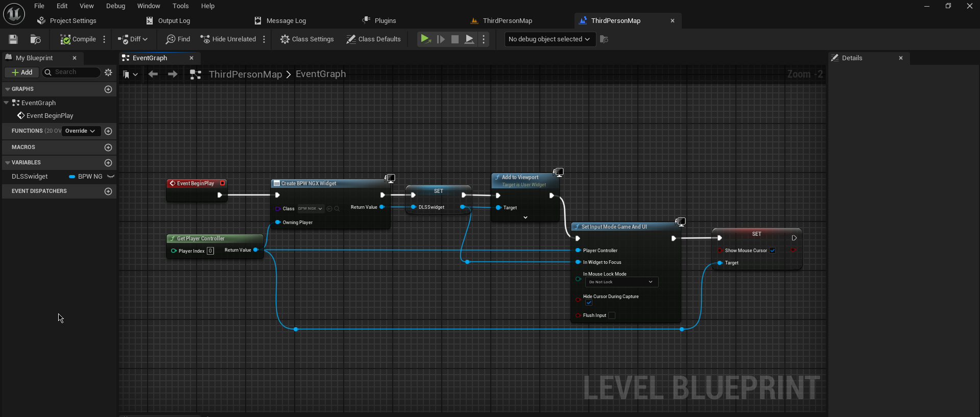980x417 pixels.
Task: Click DLSSwidget variable type color pill
Action: click(72, 177)
